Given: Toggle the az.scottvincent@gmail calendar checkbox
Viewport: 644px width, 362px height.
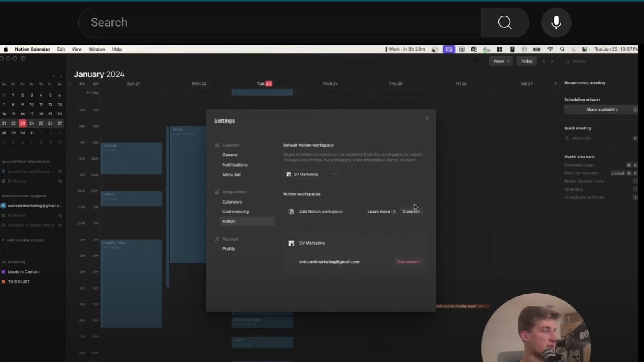Looking at the screenshot, I should 3,171.
